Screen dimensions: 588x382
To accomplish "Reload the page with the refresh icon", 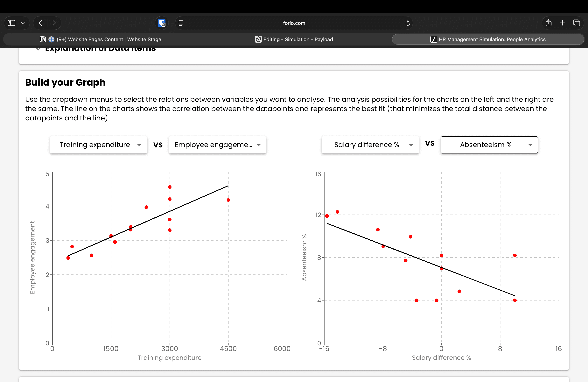I will [x=408, y=23].
